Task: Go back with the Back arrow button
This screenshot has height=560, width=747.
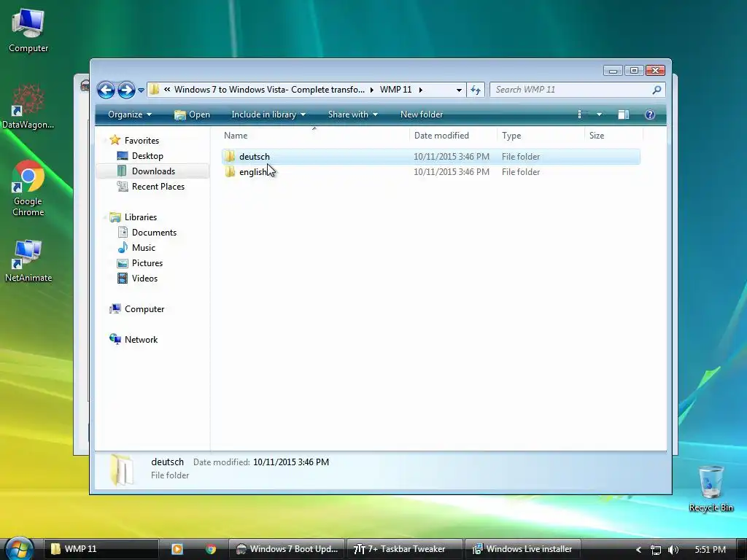Action: pyautogui.click(x=106, y=90)
